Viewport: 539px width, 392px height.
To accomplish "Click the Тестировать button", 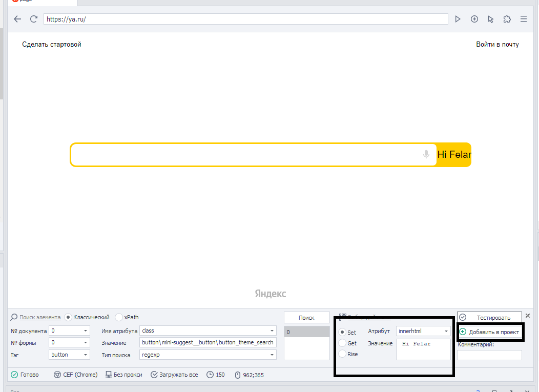I will tap(489, 317).
